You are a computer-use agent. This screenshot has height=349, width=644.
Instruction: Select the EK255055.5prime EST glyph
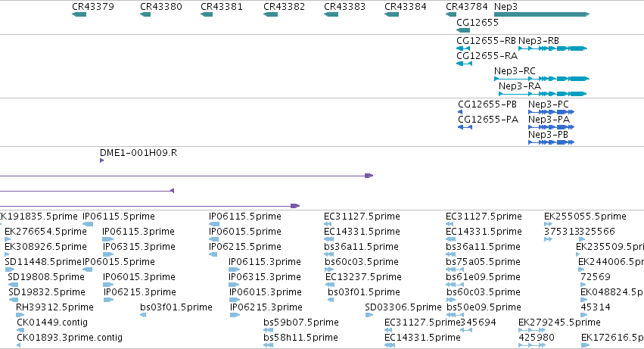tap(548, 224)
